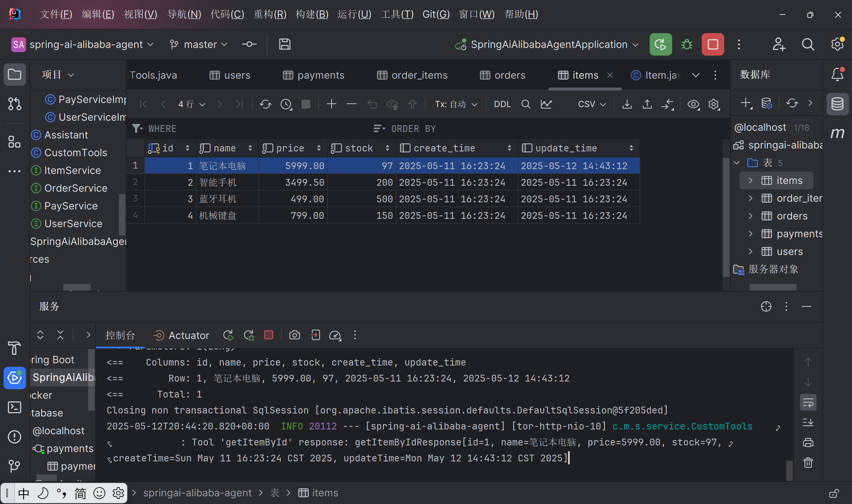Expand the orders table tree node
The image size is (852, 504).
(751, 216)
